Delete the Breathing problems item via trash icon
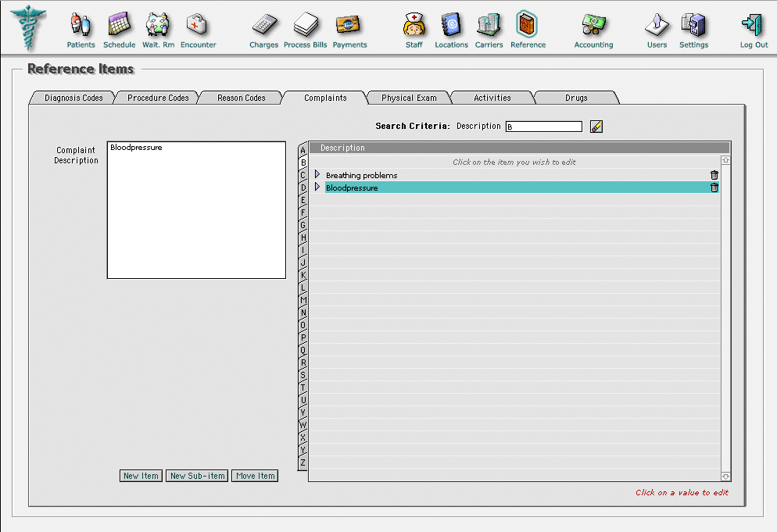 coord(714,175)
